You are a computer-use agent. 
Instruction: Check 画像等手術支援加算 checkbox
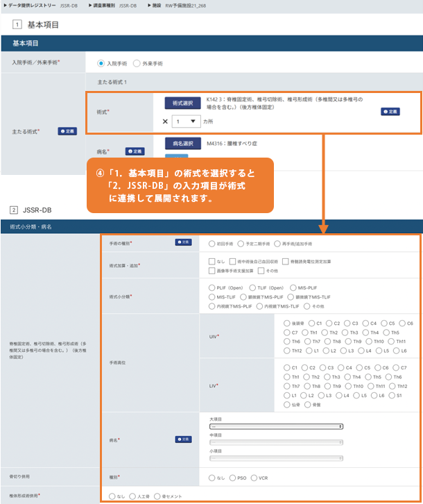tap(211, 271)
